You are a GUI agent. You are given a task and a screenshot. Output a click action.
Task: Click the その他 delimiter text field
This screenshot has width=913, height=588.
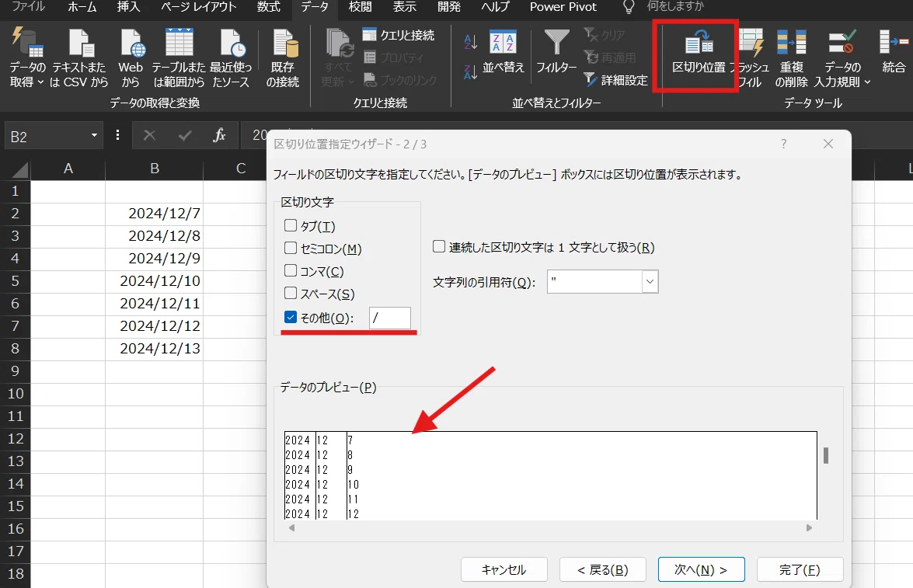click(x=389, y=318)
